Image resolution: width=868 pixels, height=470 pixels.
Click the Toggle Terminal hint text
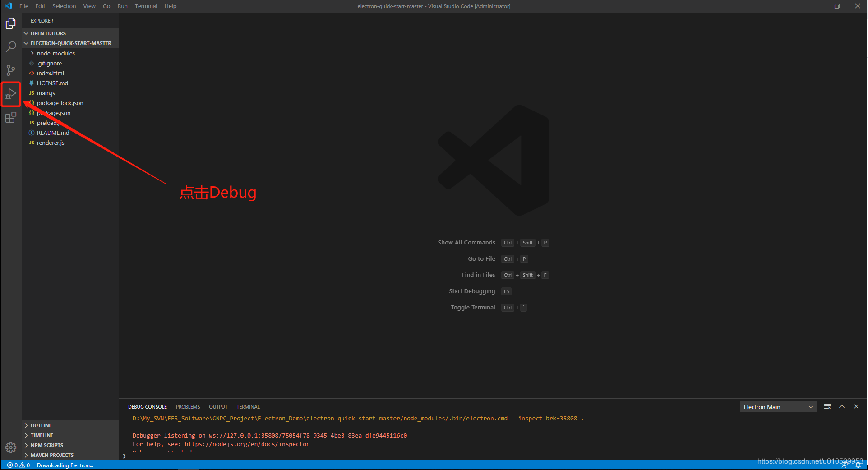coord(473,307)
